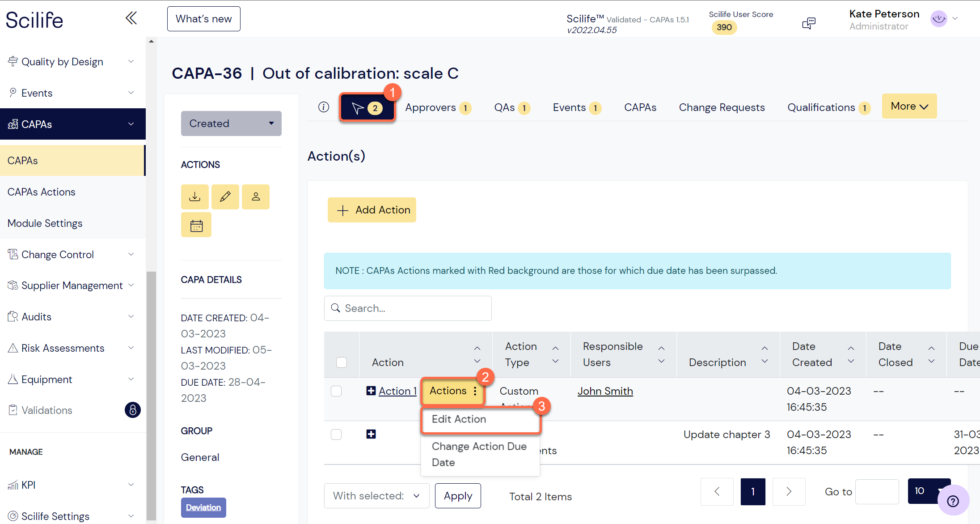
Task: Click the Risk Assessments triangle icon
Action: point(13,348)
